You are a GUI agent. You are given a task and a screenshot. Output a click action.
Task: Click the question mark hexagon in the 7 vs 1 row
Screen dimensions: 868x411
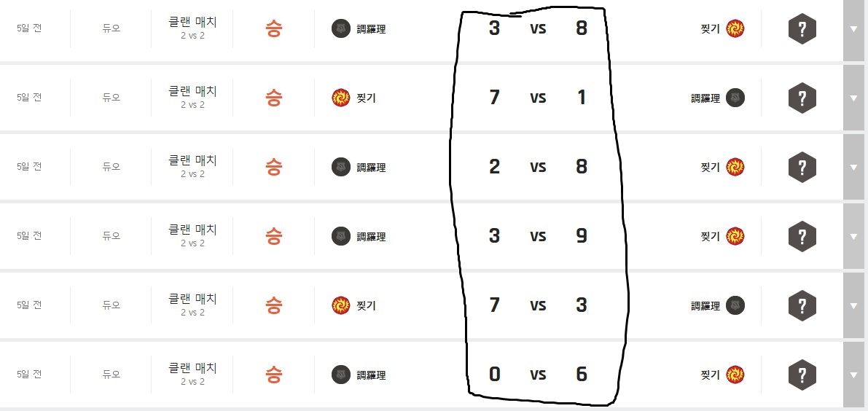tap(802, 98)
